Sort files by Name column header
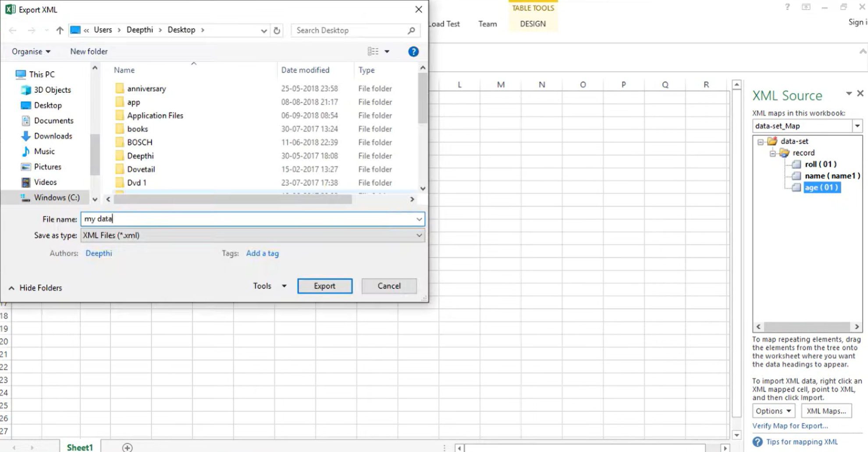This screenshot has height=452, width=868. [x=124, y=70]
